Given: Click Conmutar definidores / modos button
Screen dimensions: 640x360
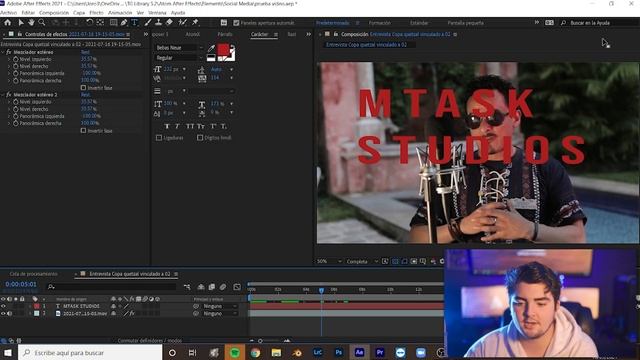Looking at the screenshot, I should [x=150, y=340].
